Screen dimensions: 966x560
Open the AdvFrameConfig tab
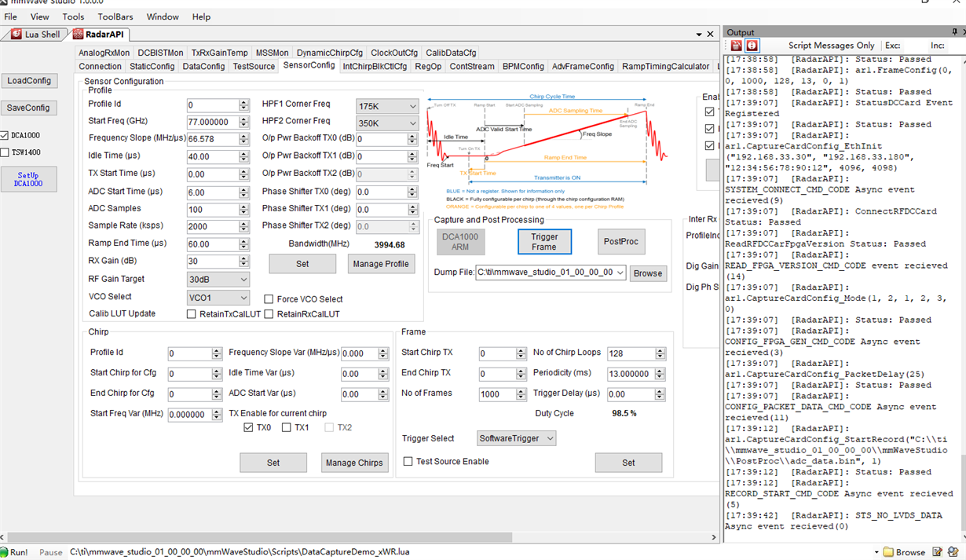click(583, 67)
